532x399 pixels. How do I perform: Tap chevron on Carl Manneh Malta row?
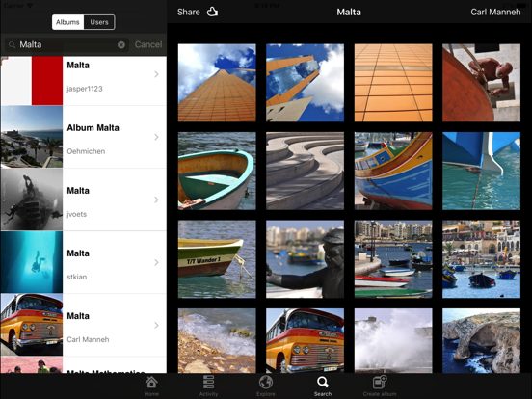coord(156,326)
